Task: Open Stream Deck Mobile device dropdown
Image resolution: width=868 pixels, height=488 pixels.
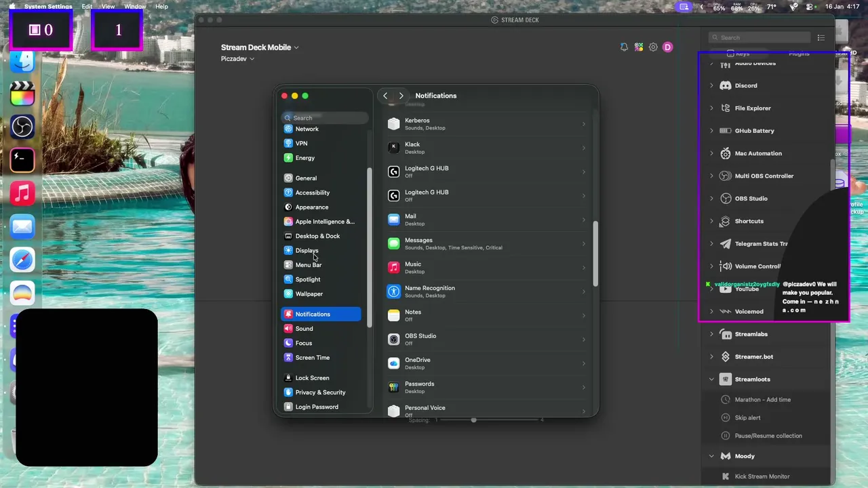Action: (x=260, y=47)
